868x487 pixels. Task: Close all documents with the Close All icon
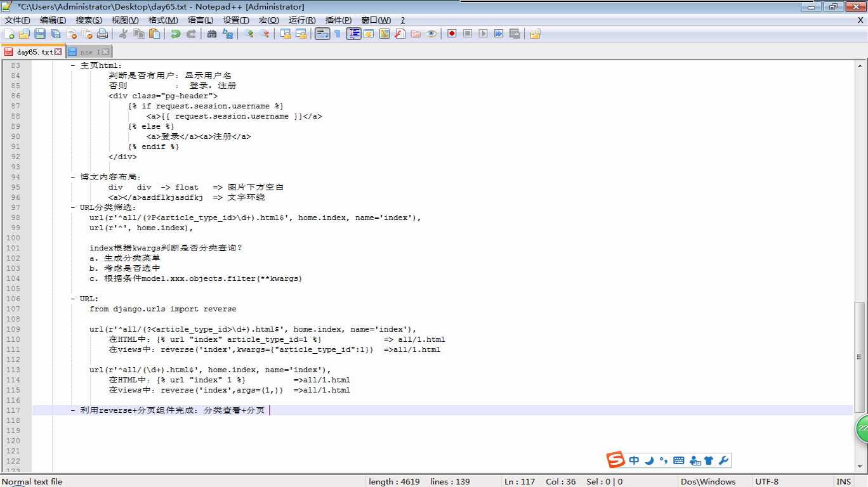(87, 34)
